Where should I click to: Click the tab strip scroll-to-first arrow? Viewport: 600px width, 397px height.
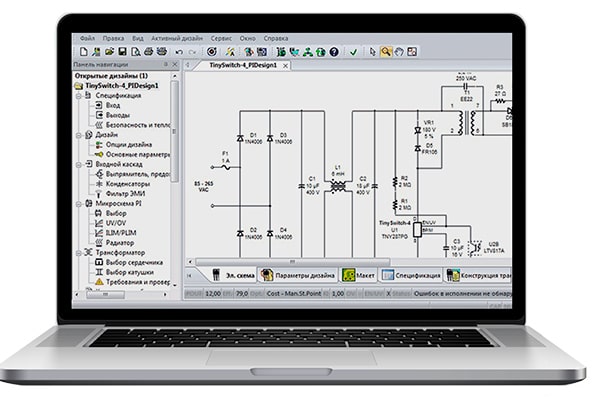189,276
